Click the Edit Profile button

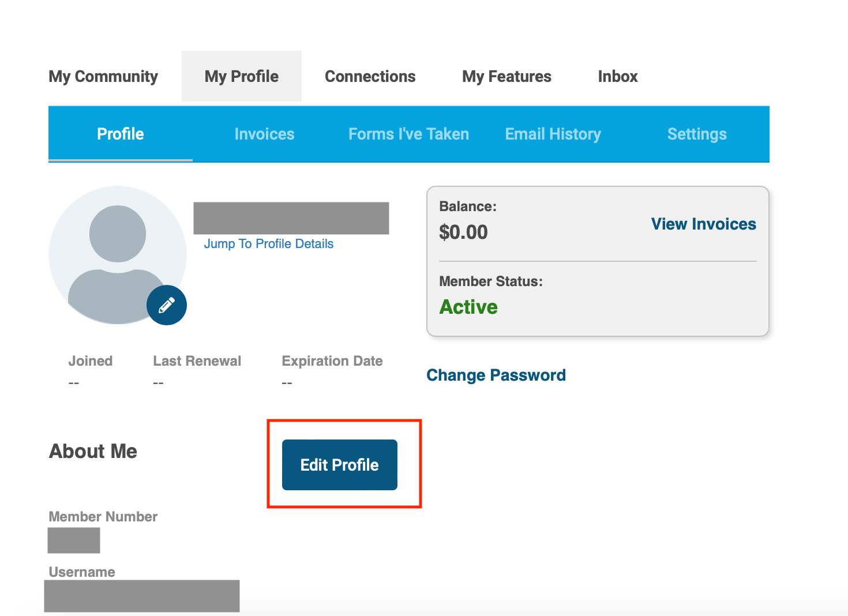click(340, 465)
